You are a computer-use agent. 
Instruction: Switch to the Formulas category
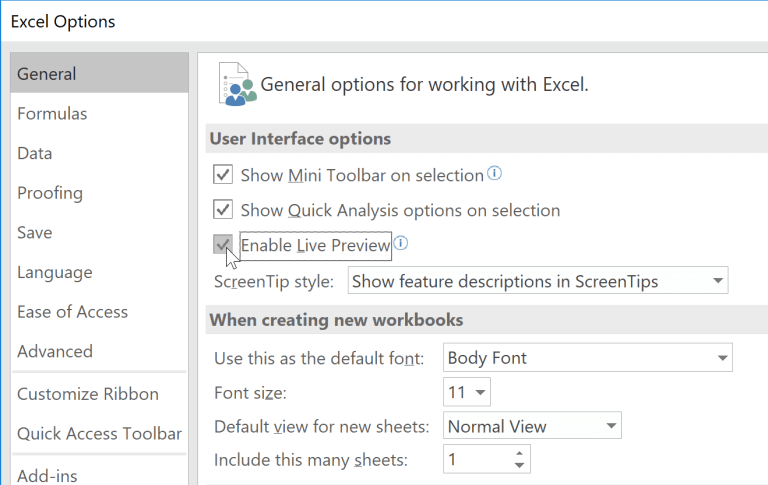point(52,114)
